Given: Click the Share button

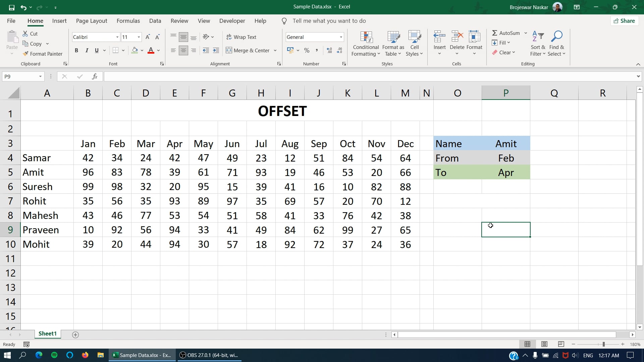Looking at the screenshot, I should click(624, 21).
